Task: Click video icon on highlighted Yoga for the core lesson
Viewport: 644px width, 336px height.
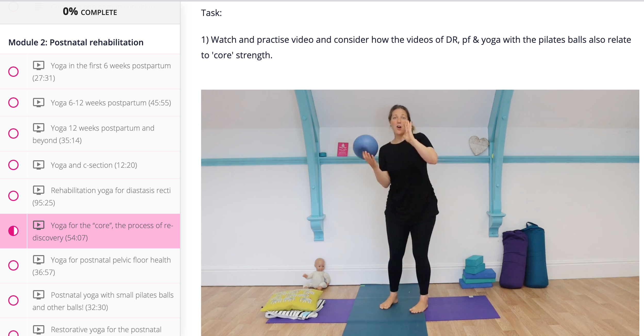Action: click(x=39, y=225)
